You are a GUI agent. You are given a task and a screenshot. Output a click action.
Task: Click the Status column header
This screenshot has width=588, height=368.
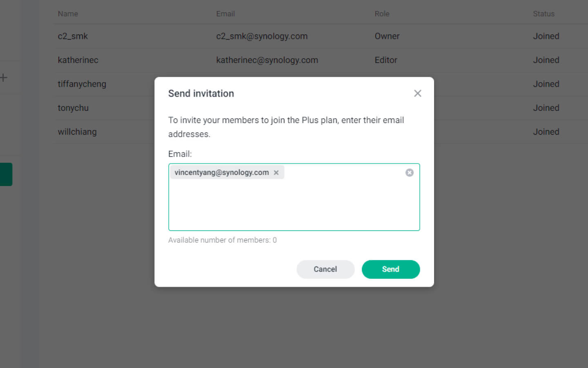[543, 14]
